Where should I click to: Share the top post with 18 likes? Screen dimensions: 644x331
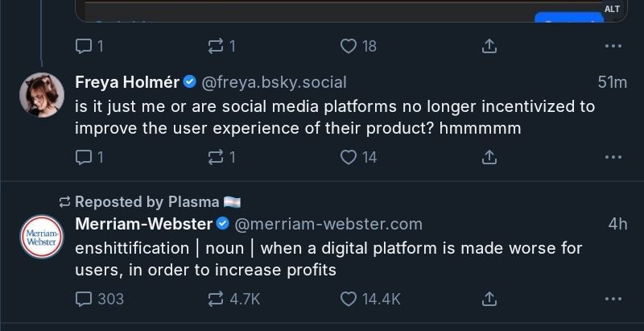pos(489,47)
